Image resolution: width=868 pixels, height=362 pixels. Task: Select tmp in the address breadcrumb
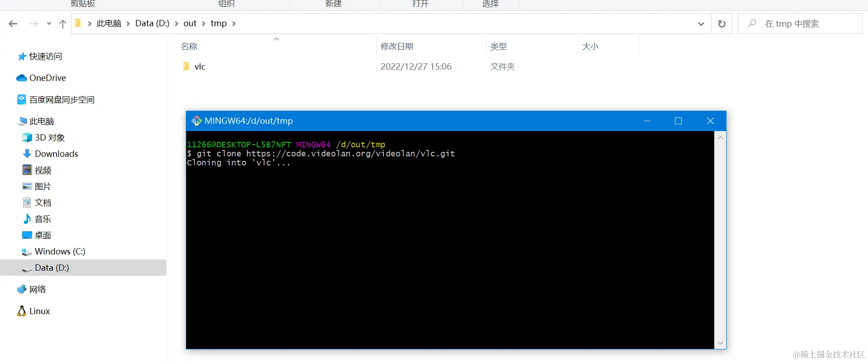(218, 24)
